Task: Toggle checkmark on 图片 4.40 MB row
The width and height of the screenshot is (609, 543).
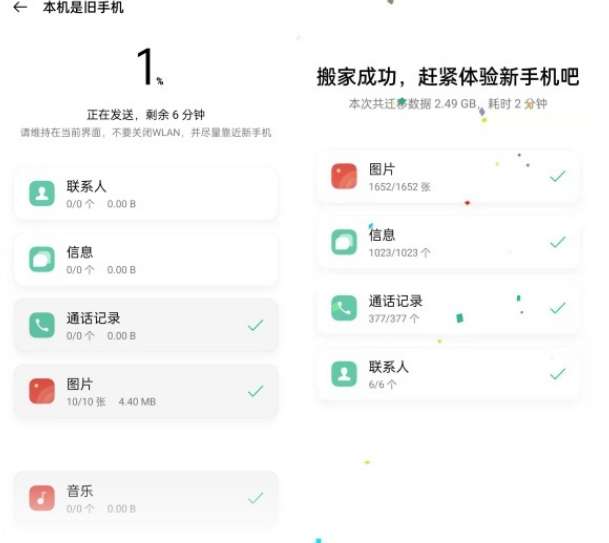Action: pos(255,391)
